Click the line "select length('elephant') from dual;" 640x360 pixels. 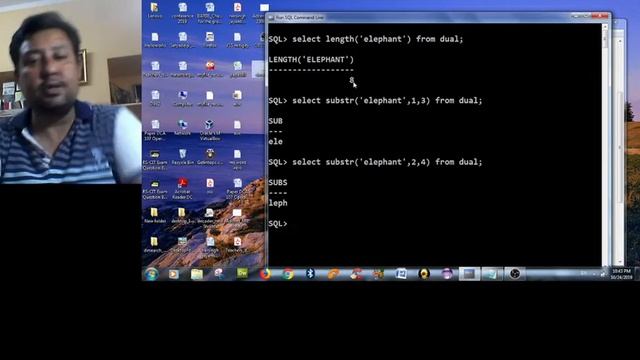coord(378,39)
